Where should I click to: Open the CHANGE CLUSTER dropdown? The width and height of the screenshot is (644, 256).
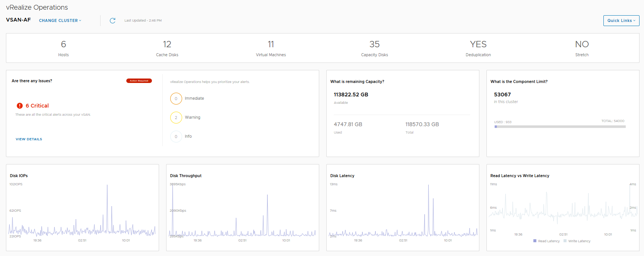pyautogui.click(x=60, y=20)
